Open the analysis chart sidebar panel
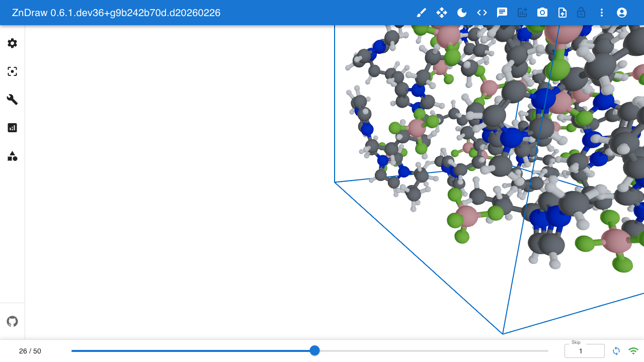644x362 pixels. (13, 128)
